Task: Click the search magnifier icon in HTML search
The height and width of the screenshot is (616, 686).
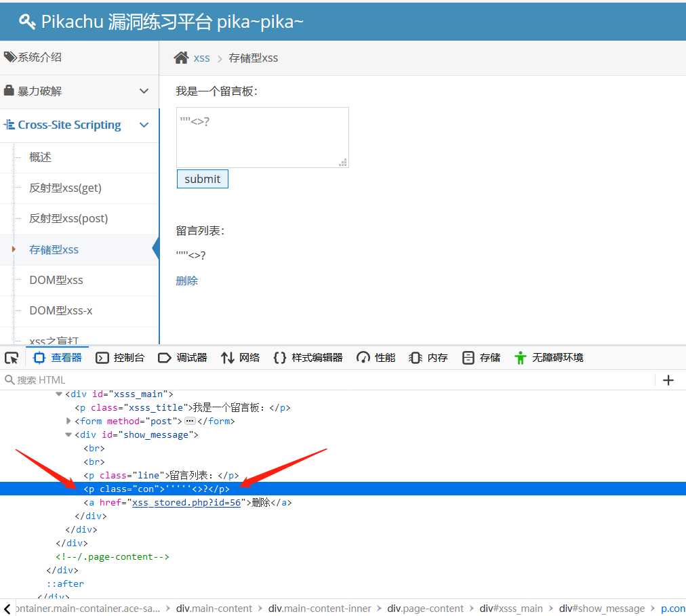Action: [9, 379]
